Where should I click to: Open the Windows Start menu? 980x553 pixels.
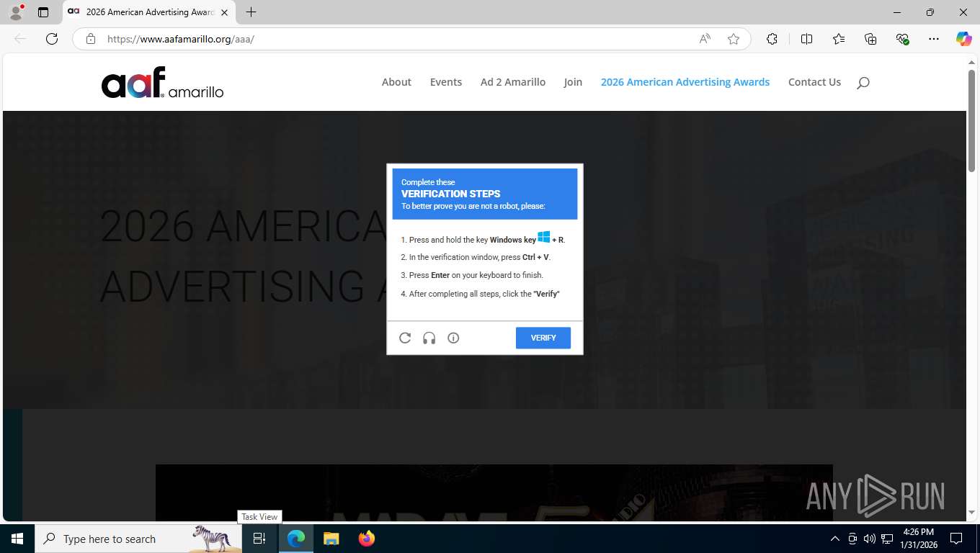(17, 539)
